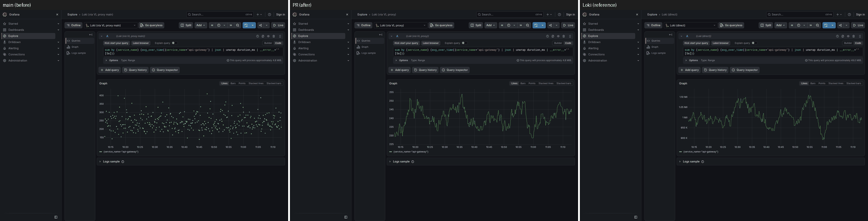Screen dimensions: 868x221
Task: Select Builder editor mode in Loki (reference) panel
Action: [x=848, y=43]
